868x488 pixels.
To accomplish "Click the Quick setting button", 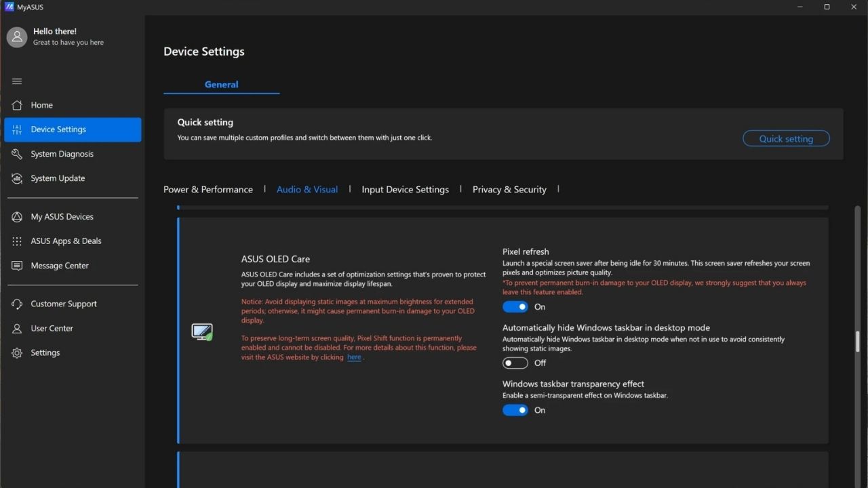I will pos(786,138).
